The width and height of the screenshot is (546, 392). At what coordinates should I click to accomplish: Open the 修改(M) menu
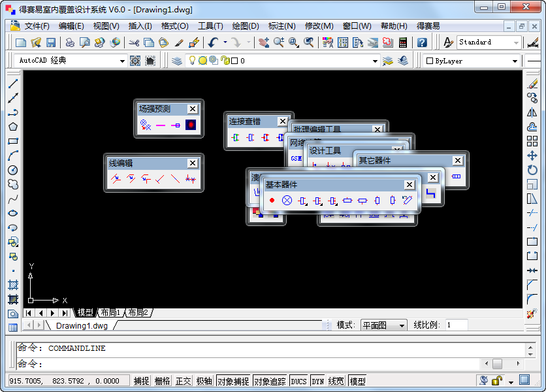[x=319, y=26]
